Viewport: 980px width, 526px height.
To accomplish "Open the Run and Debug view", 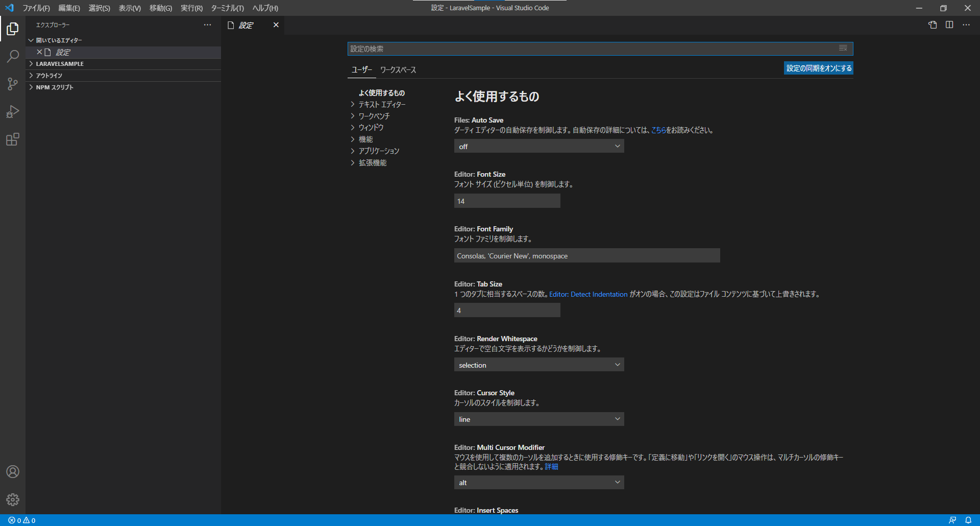I will 13,111.
